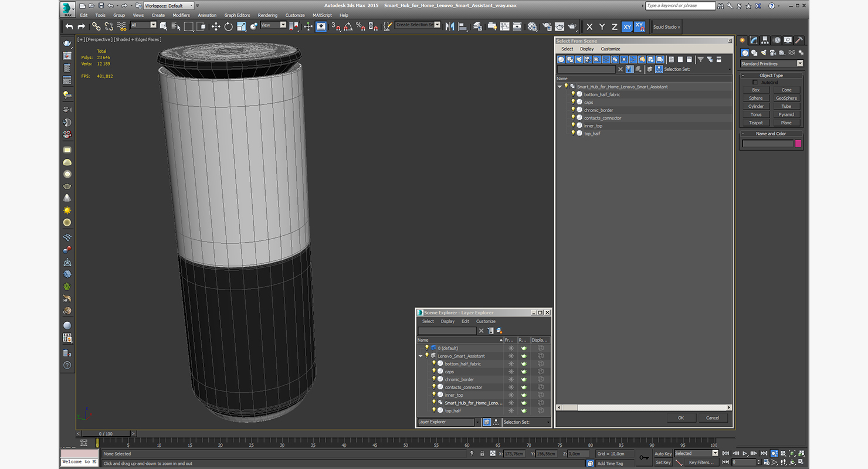Open Select by Name tool
Viewport: 868px width, 469px height.
point(175,26)
